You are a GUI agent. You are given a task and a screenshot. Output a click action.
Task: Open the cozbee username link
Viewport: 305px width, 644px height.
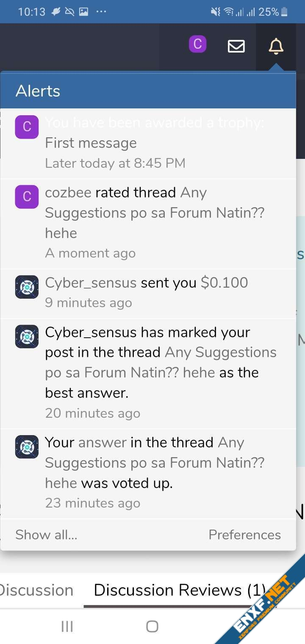(x=68, y=192)
